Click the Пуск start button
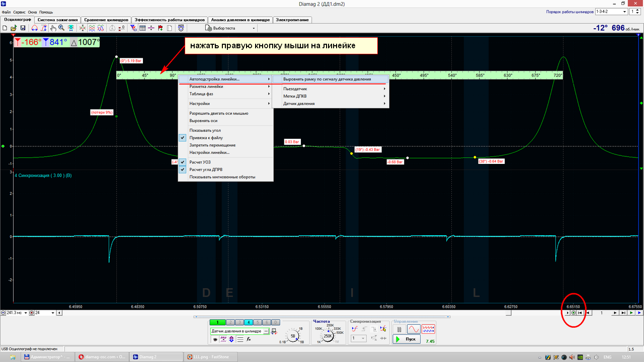The image size is (644, 362). pos(407,339)
